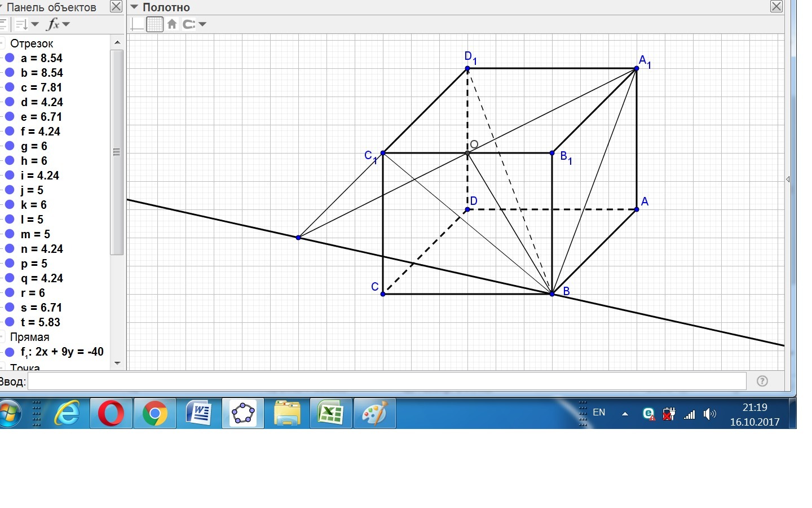Screen dimensions: 812x508
Task: Click the Ввод input field
Action: tap(387, 381)
